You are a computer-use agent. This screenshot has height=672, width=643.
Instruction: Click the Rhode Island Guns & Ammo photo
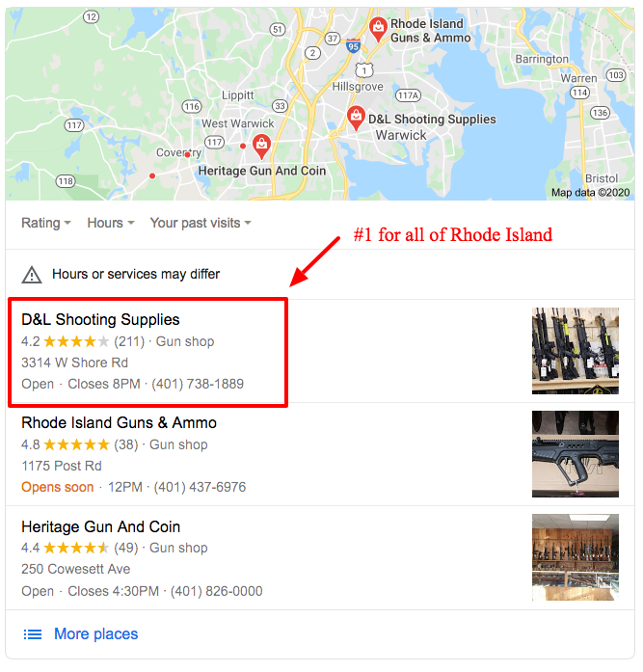coord(575,454)
